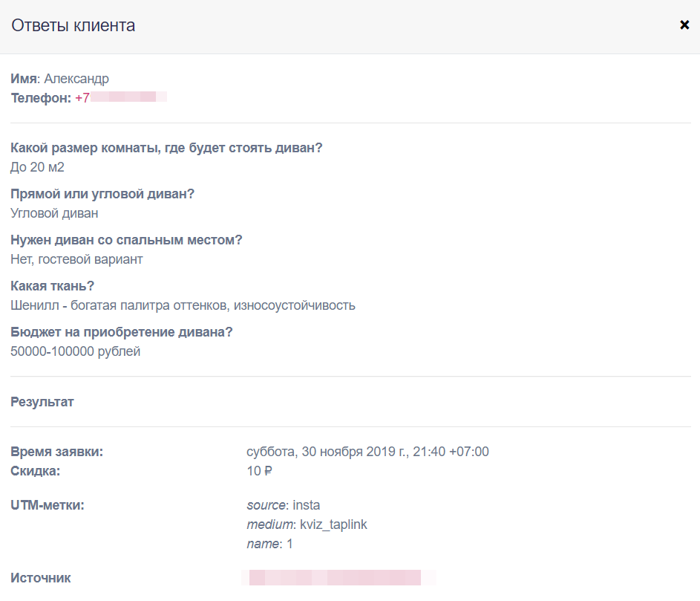The image size is (700, 601).
Task: Select the 50000-100000 рублей answer
Action: (75, 351)
